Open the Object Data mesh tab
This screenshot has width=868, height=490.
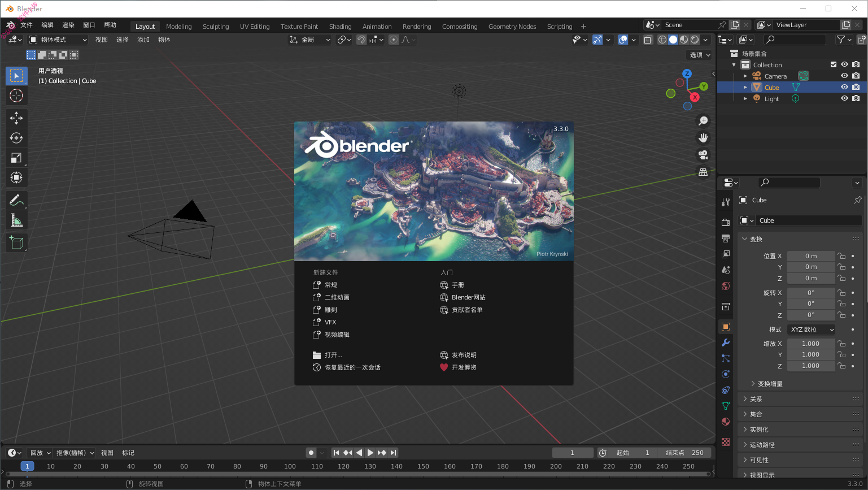pyautogui.click(x=726, y=406)
